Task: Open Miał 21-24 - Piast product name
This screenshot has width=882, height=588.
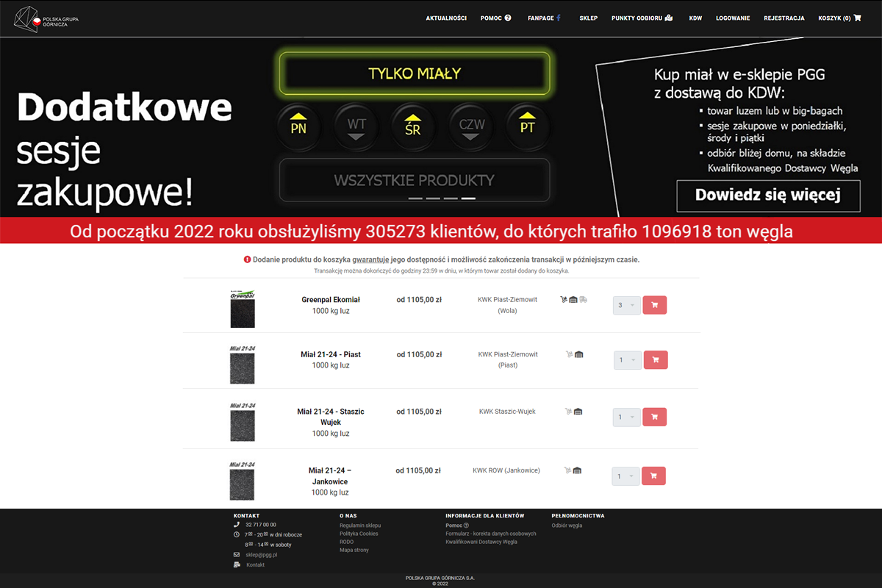Action: [x=331, y=354]
